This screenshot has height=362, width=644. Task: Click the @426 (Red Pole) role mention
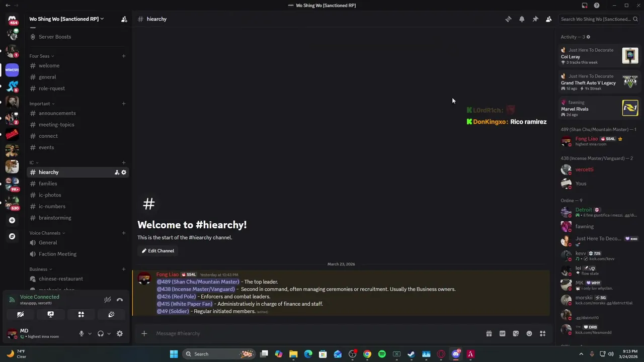pos(177,297)
